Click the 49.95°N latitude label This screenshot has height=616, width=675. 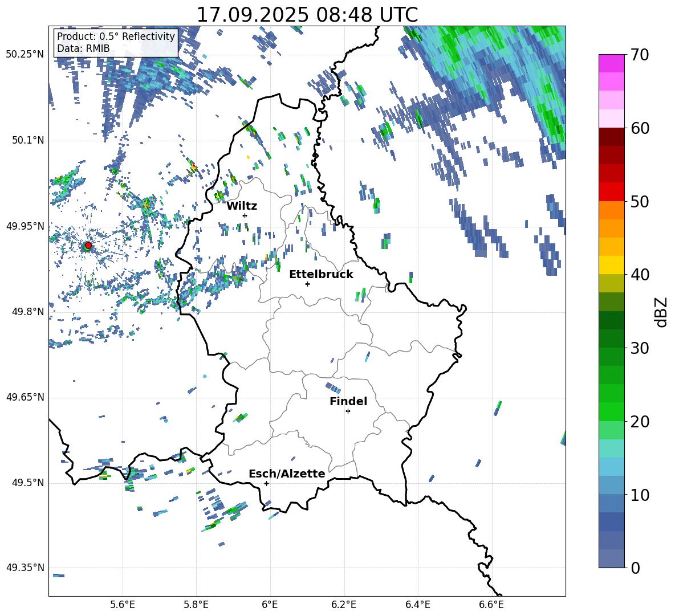point(25,226)
